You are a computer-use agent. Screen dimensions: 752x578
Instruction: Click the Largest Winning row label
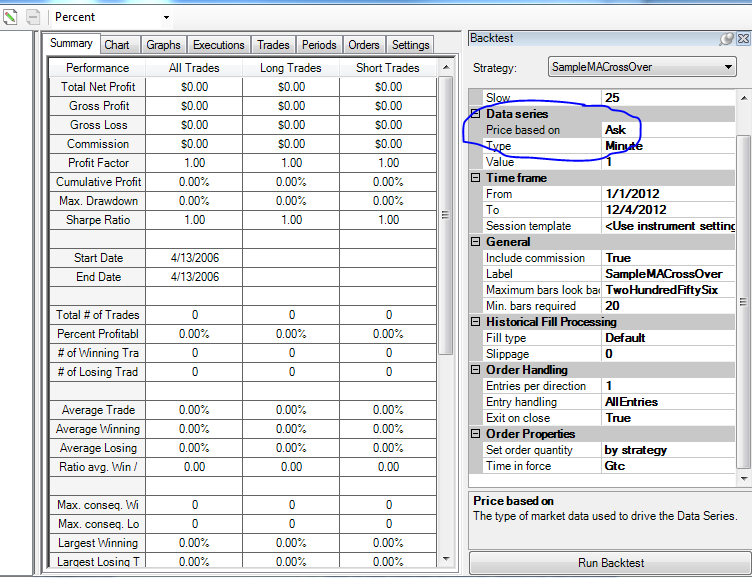tap(98, 543)
